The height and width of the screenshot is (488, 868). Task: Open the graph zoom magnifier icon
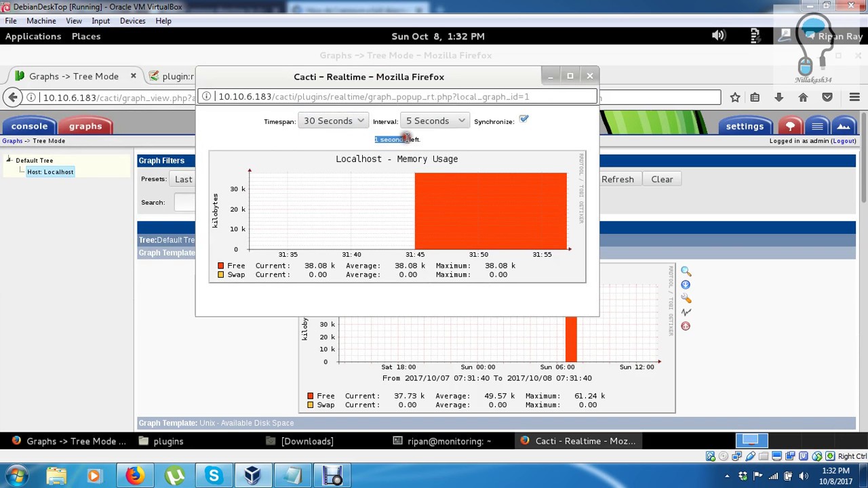[x=686, y=271]
